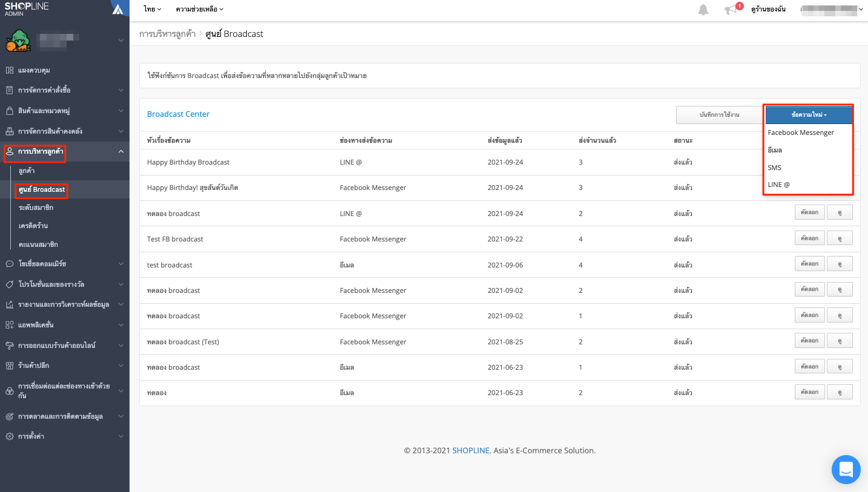
Task: Click the shopping bag products icon
Action: pos(10,111)
